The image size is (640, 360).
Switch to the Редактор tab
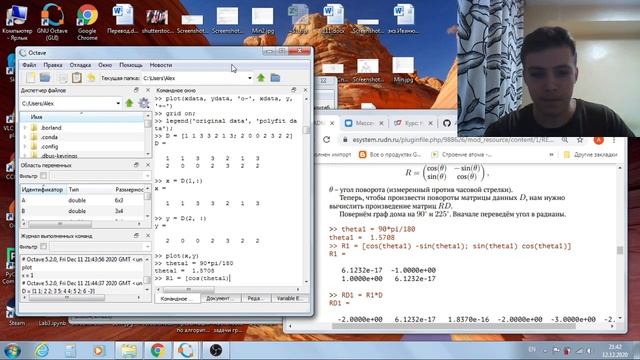tap(256, 298)
